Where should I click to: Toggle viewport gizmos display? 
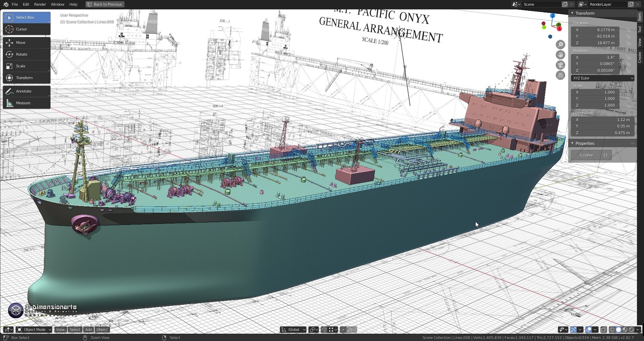574,329
